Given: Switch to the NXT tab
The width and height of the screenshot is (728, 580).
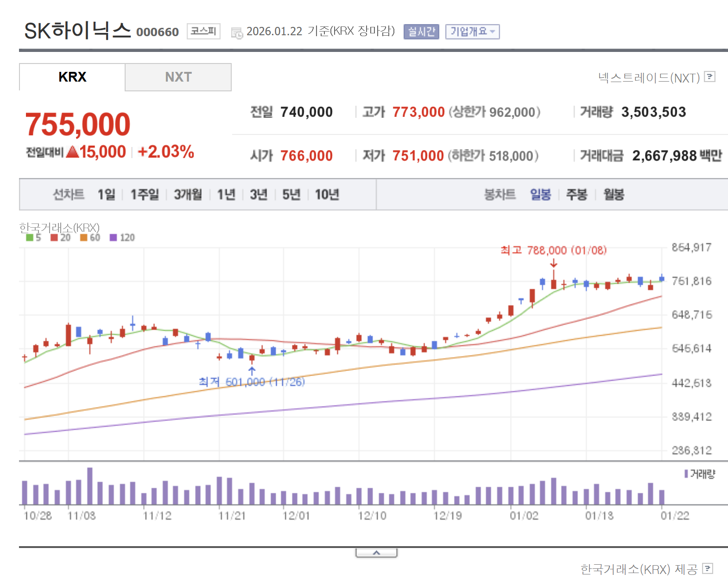Looking at the screenshot, I should 178,77.
